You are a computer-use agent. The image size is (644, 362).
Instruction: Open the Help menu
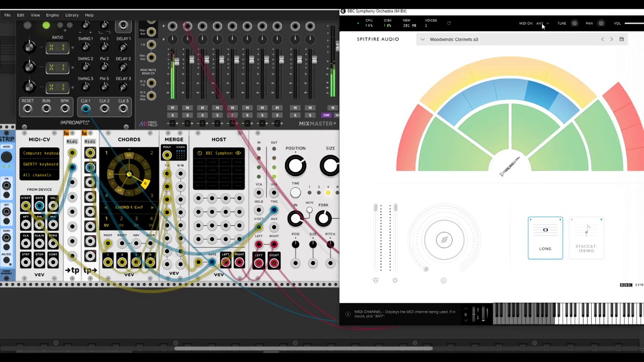(x=89, y=15)
